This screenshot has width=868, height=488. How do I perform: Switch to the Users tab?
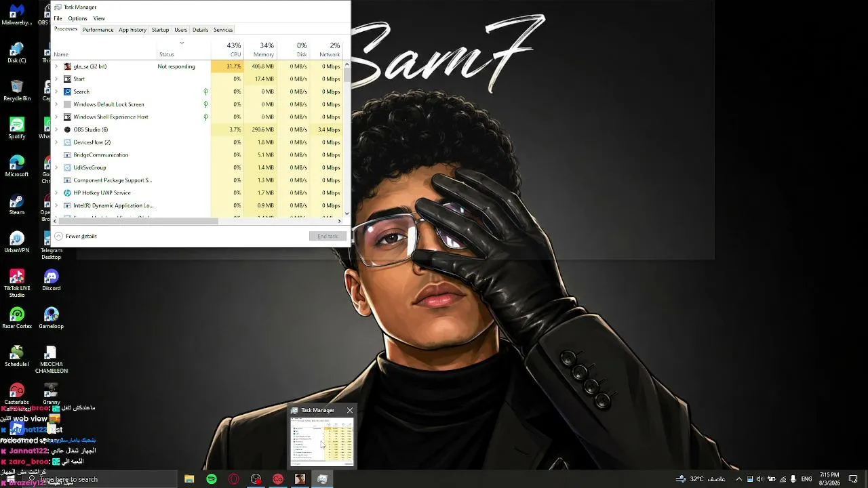[180, 30]
